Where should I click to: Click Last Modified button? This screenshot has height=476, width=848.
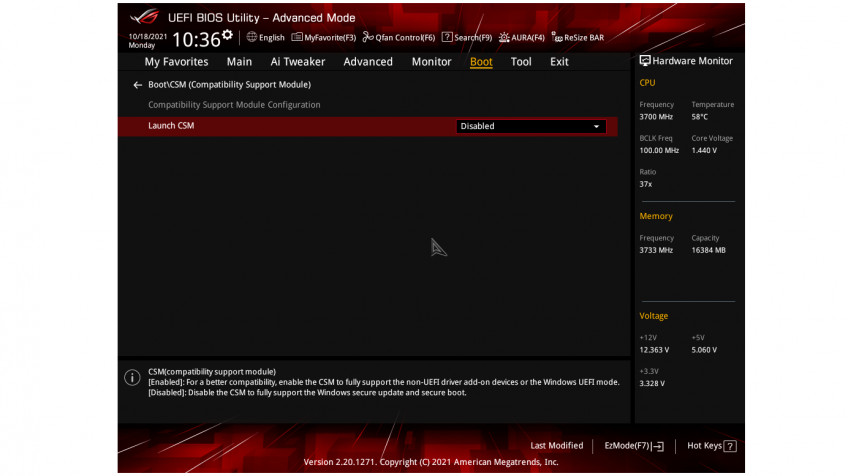(556, 446)
